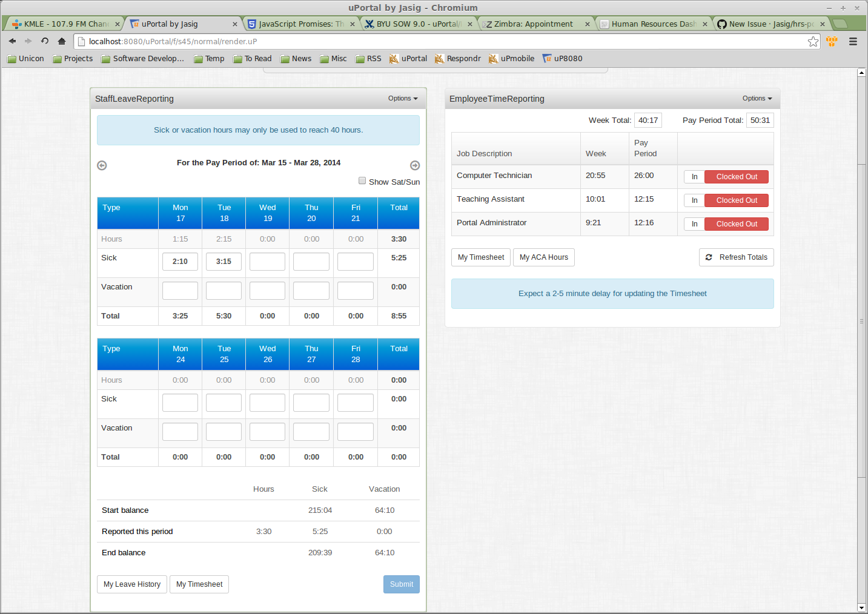Click the Sick field for Mon 24
Screen dimensions: 868x614
tap(180, 403)
